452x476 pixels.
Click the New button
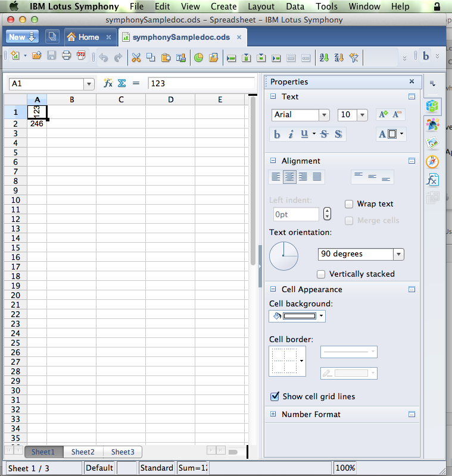[22, 37]
